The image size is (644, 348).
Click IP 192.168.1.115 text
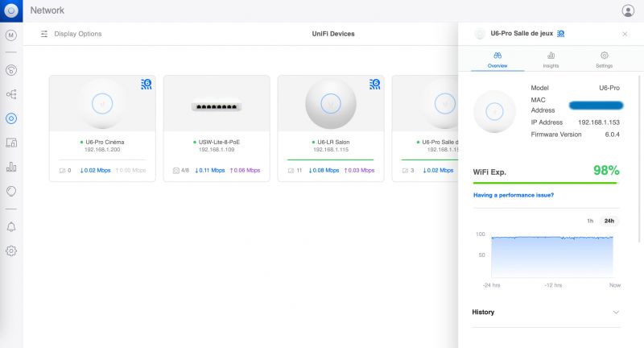[x=331, y=150]
